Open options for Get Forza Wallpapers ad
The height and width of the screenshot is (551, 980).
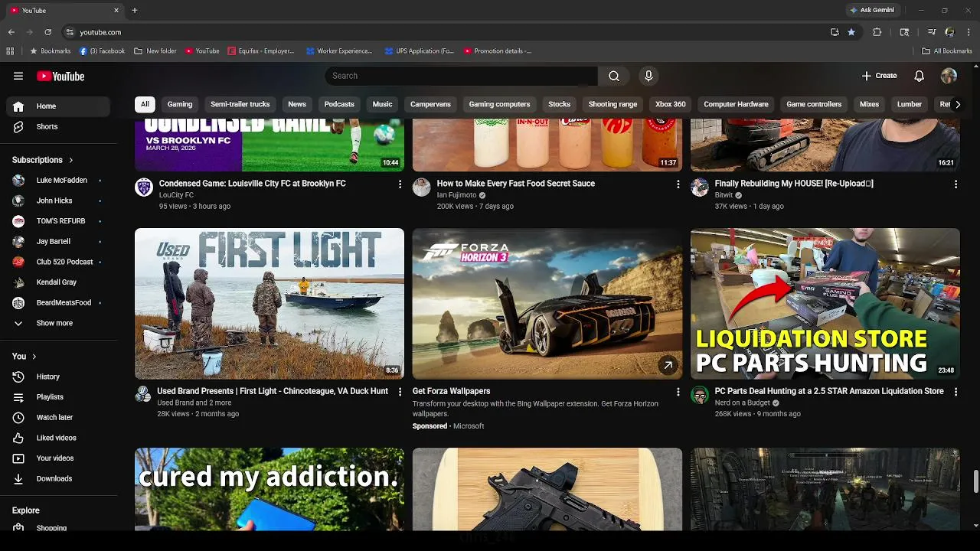tap(678, 392)
